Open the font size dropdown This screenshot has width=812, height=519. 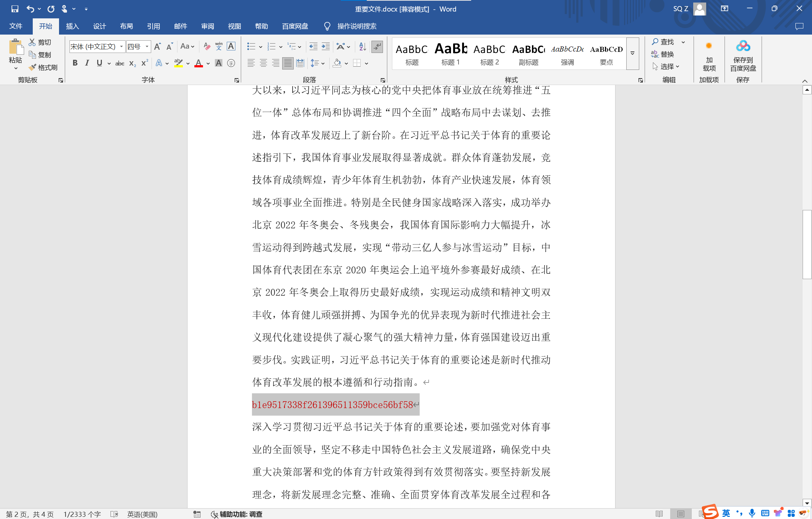147,46
